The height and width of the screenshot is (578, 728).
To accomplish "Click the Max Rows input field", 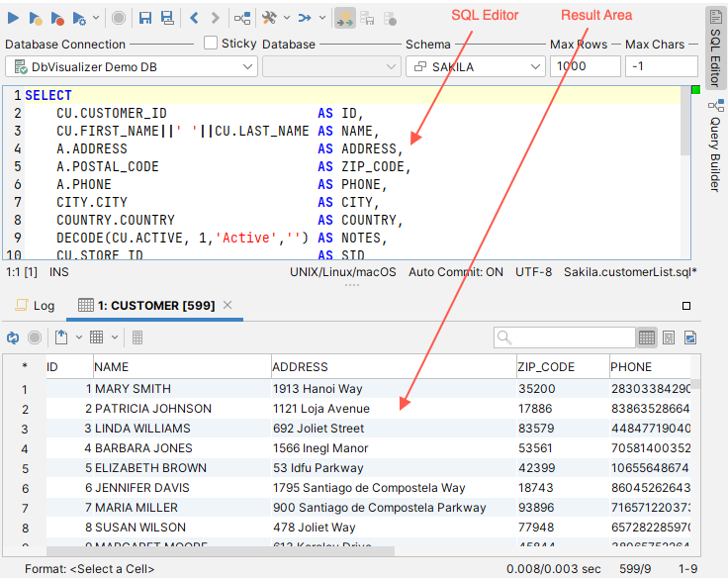I will click(586, 66).
